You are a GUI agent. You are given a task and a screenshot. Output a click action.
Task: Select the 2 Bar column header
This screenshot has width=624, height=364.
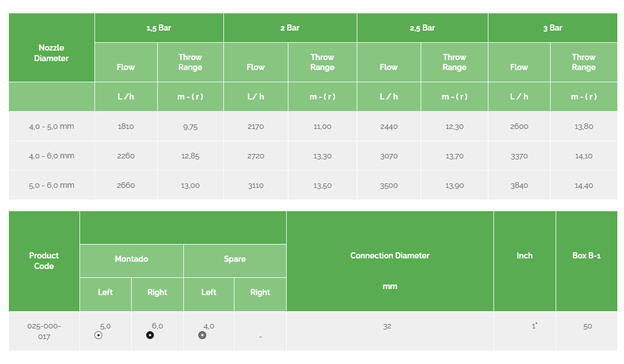[290, 28]
